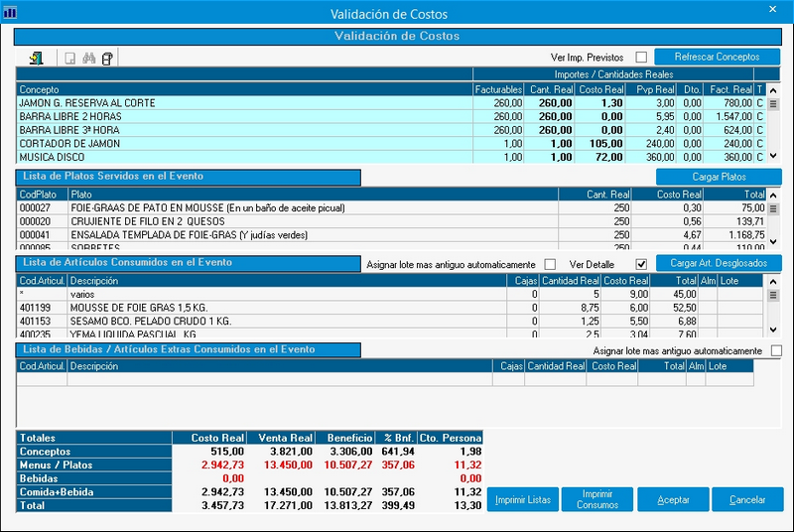The width and height of the screenshot is (794, 532).
Task: Close the Validación de Costos window
Action: point(773,9)
